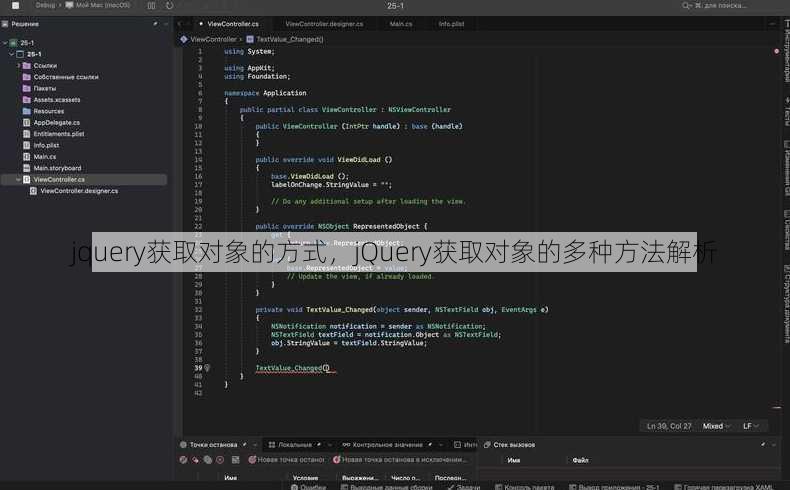
Task: Open the TextValue_Changed() breadcrumb selector
Action: point(285,39)
